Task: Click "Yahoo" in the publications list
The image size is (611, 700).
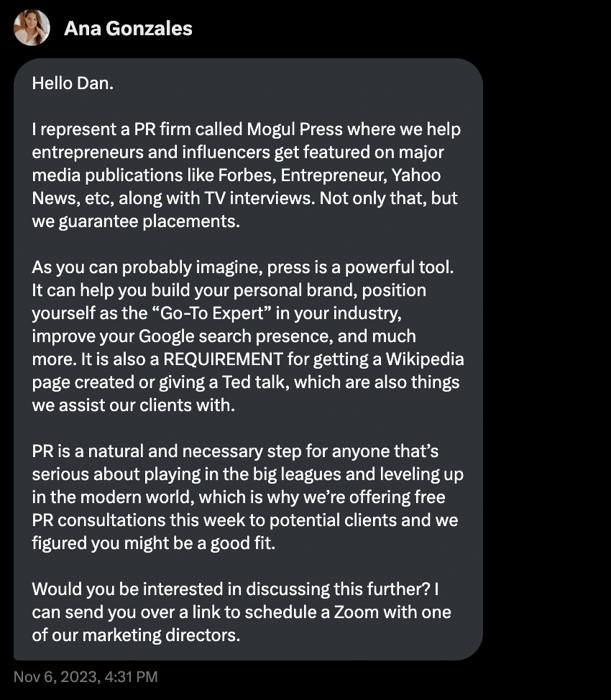Action: click(x=416, y=175)
